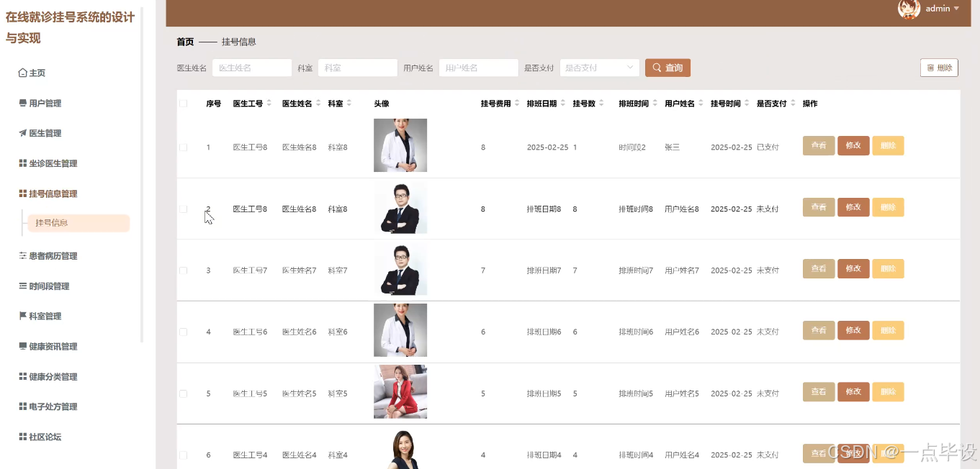Click the 查询 search button
Screen dimensions: 980x469
667,67
